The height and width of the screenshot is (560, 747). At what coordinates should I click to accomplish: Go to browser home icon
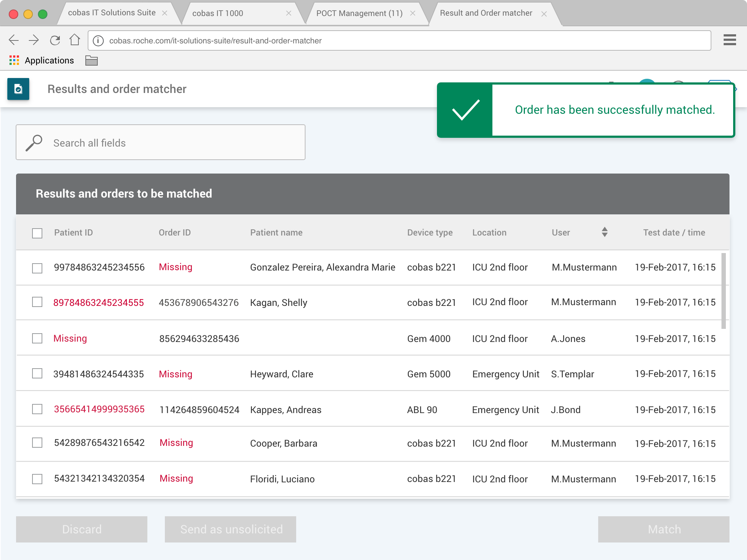[x=75, y=40]
